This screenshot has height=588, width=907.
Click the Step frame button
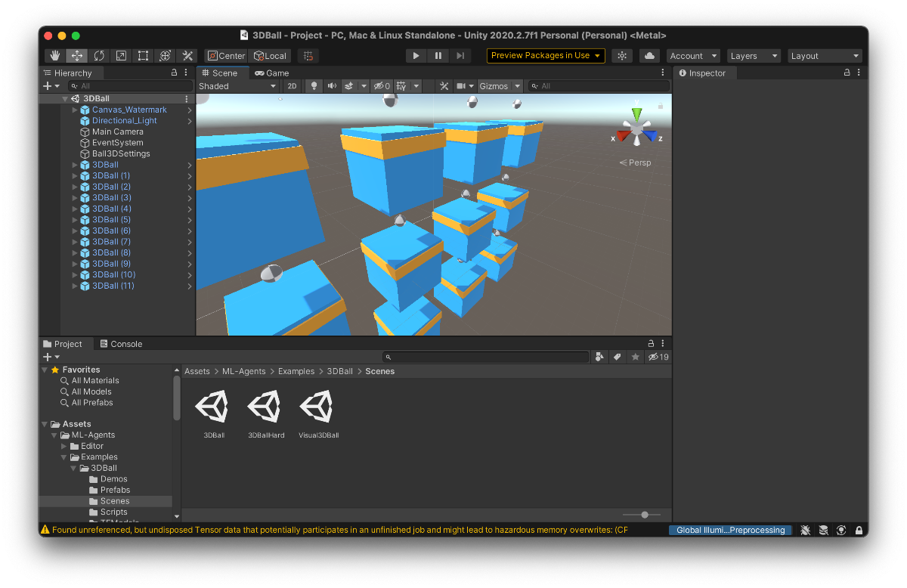click(460, 56)
